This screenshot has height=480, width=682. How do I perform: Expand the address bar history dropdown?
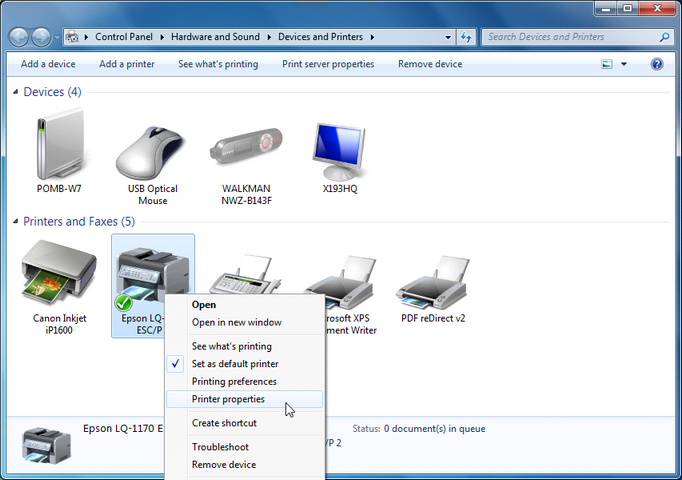448,37
